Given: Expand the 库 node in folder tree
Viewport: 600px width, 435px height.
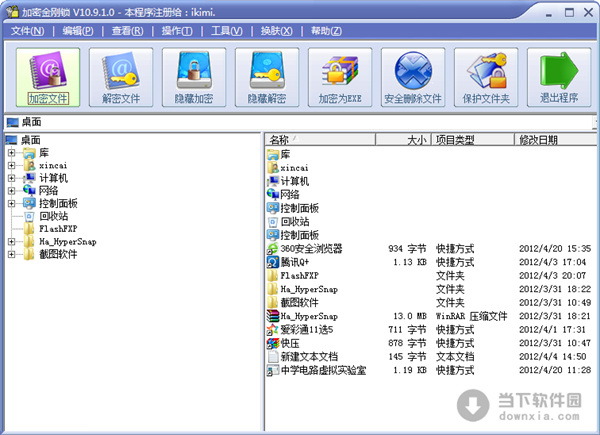Looking at the screenshot, I should (x=11, y=152).
